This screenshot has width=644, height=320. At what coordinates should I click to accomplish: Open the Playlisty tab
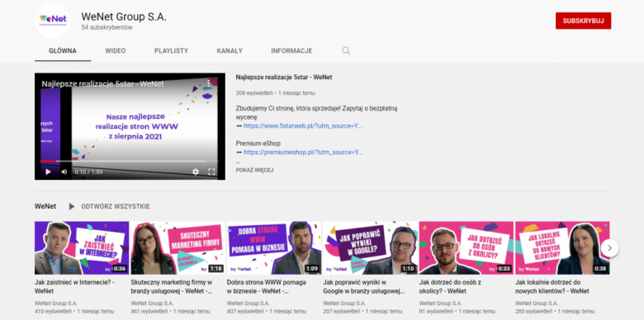(x=171, y=51)
